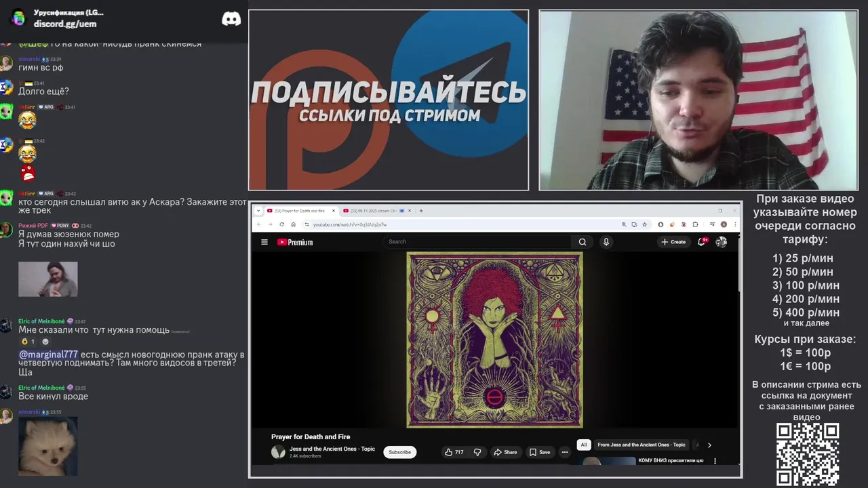Start voice search with the microphone icon
Screen dimensions: 868x488
point(606,242)
